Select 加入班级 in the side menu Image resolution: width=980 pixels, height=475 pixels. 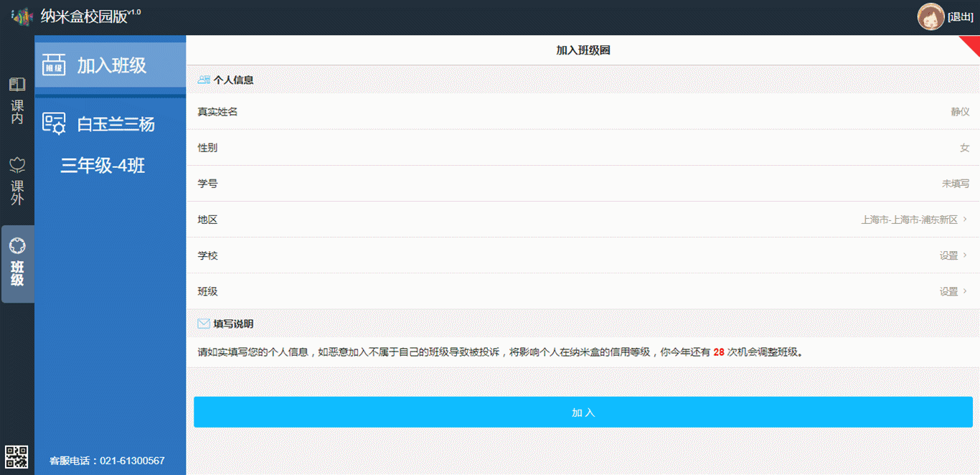(111, 65)
